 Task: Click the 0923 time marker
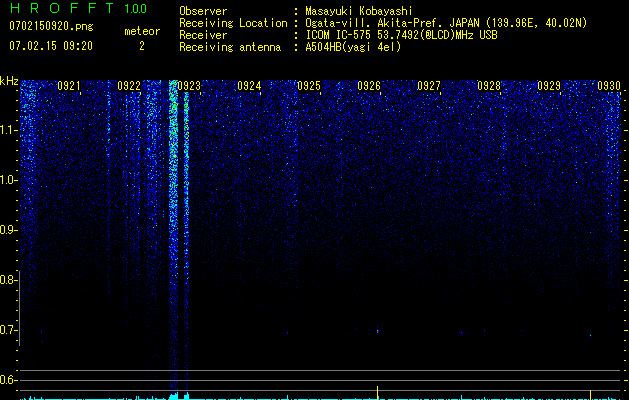click(x=189, y=86)
